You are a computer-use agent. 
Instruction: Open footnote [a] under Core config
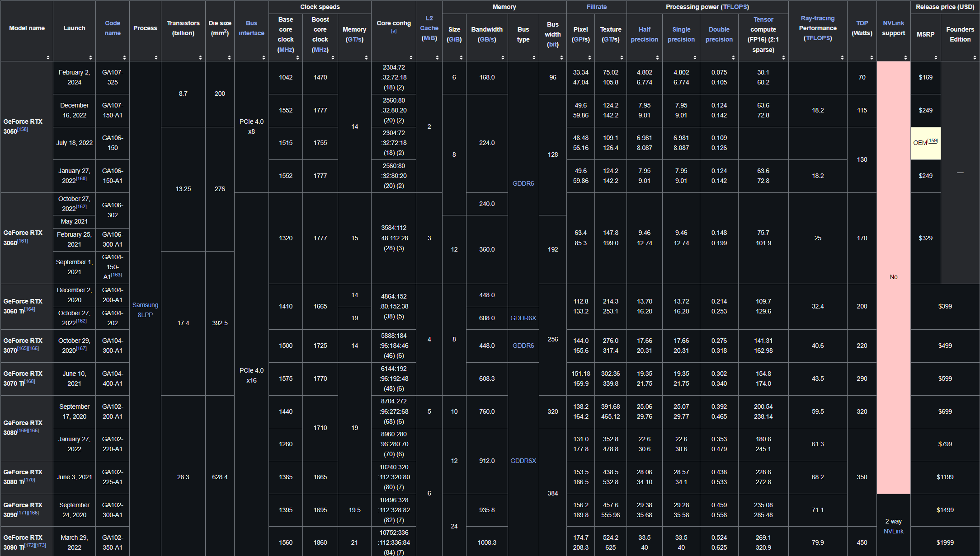(394, 31)
